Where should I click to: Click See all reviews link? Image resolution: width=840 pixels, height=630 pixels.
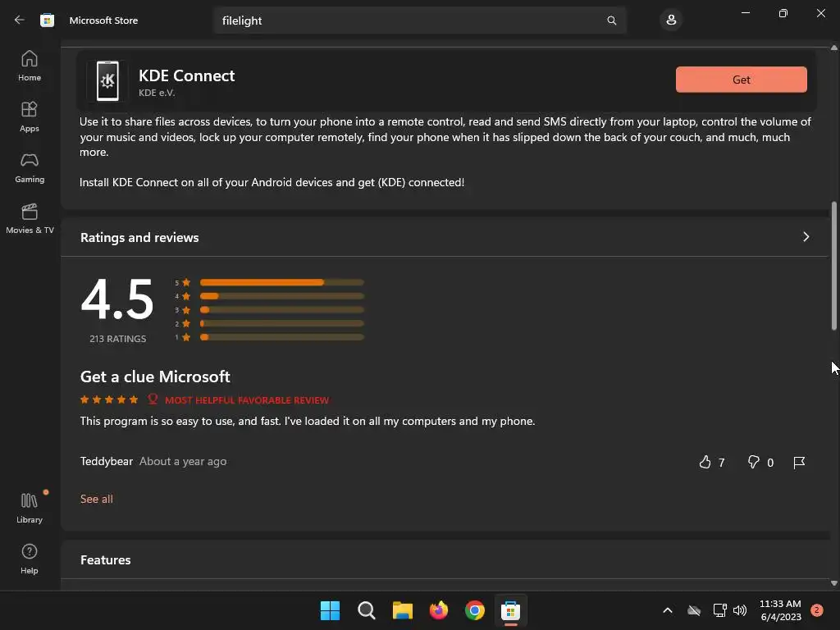tap(97, 499)
